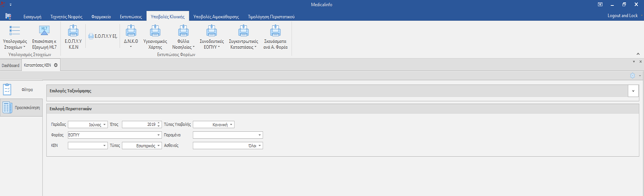Open the Τιμολόγηση Περιστατικού ribbon tab
644x196 pixels.
pos(271,17)
